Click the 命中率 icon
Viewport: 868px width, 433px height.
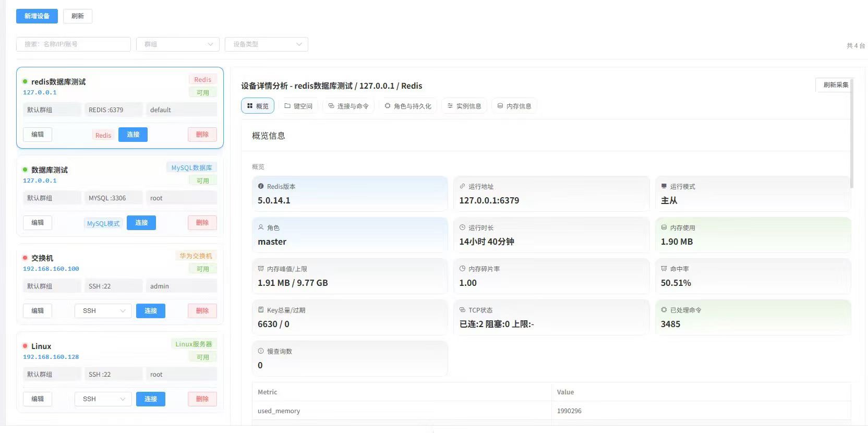click(664, 269)
